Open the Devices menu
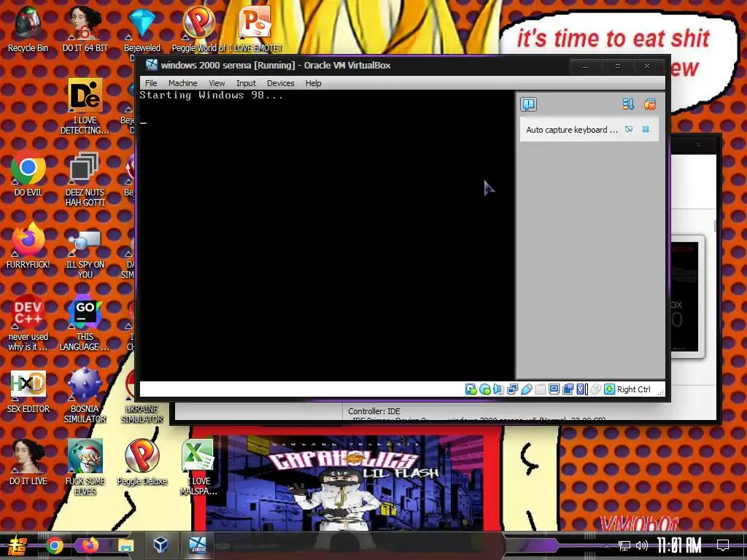 (x=280, y=83)
